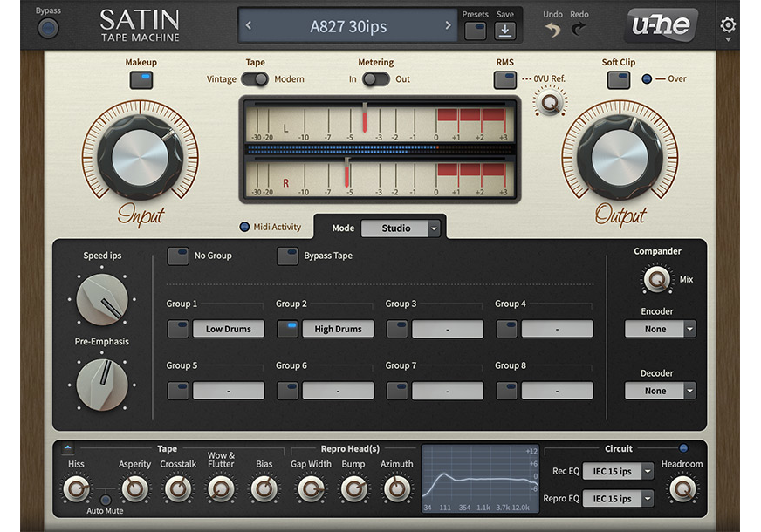
Task: Click the Wow & Flutter knob
Action: (x=221, y=489)
